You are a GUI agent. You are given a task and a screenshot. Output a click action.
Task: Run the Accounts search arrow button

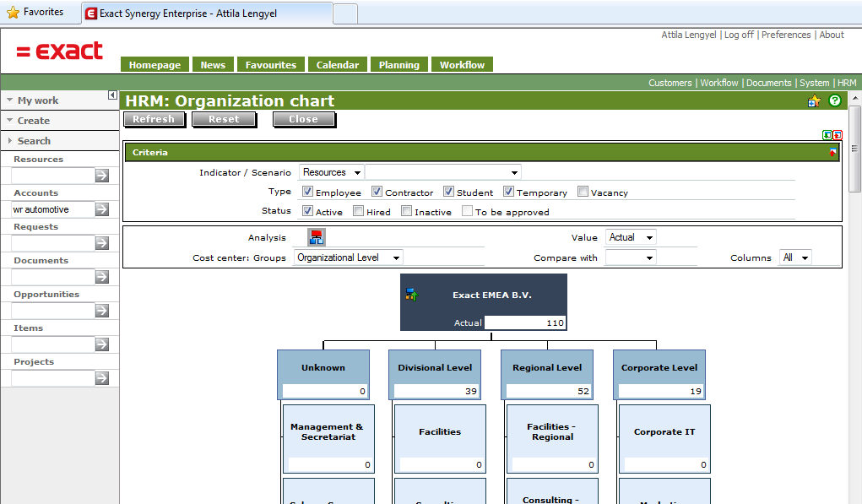[x=101, y=209]
